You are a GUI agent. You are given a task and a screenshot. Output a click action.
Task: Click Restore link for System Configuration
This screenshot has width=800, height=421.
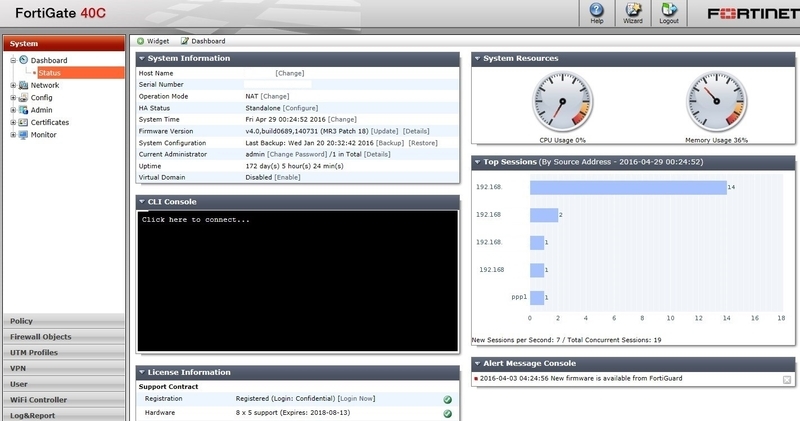(423, 143)
